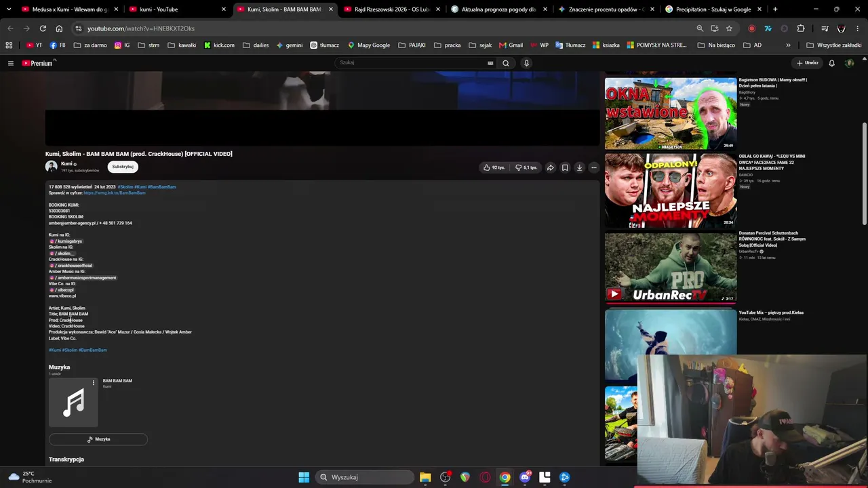Open zoom search icon in address bar
Screen dimensions: 868x488
point(700,28)
